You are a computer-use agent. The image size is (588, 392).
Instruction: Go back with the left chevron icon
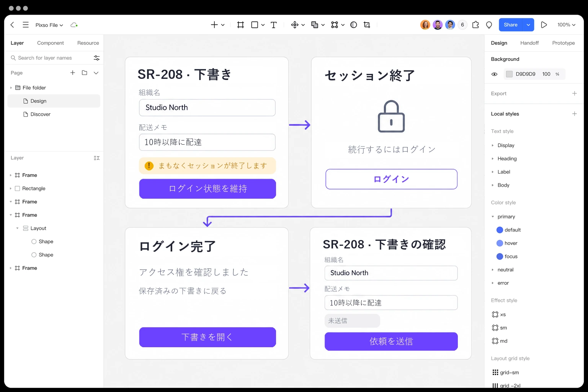click(x=12, y=25)
